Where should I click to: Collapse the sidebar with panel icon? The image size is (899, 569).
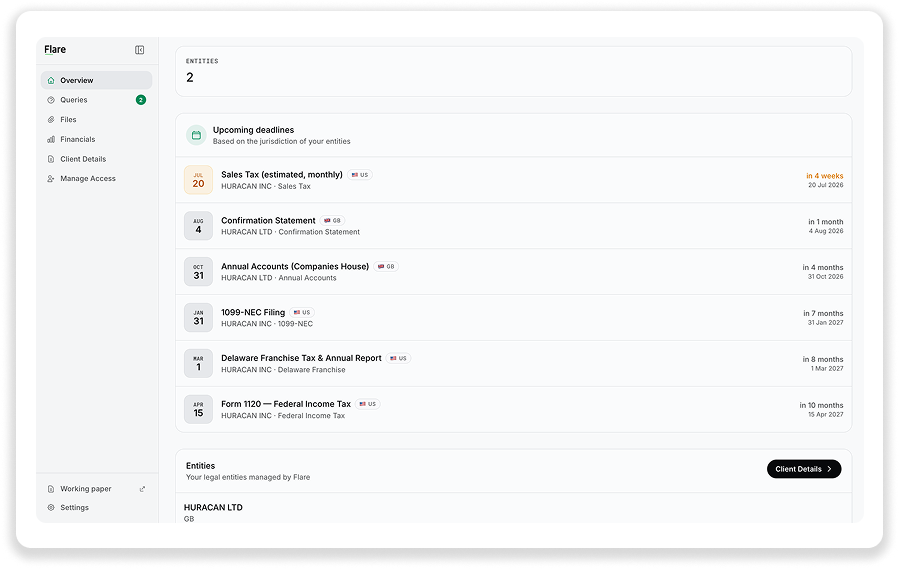point(139,50)
